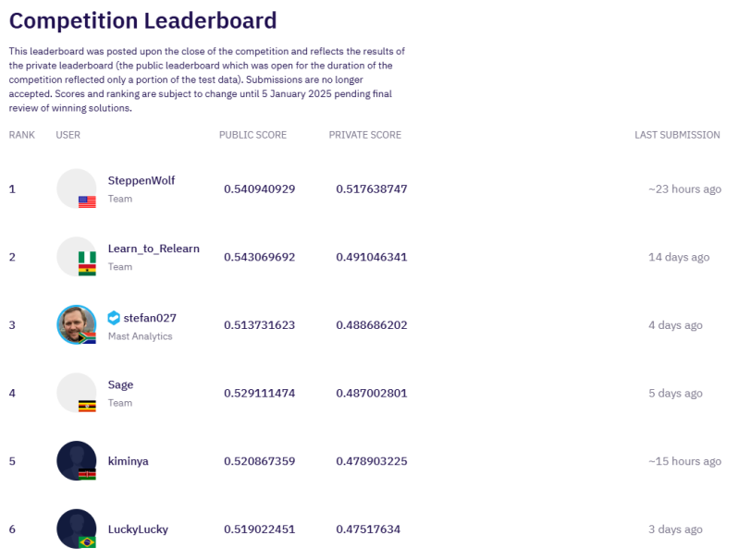Click Learn_to_Relearn's team avatar
Image resolution: width=739 pixels, height=560 pixels.
[76, 256]
